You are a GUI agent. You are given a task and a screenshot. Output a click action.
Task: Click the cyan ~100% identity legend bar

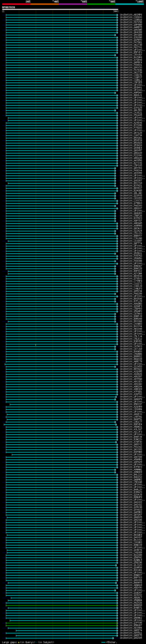click(130, 4)
